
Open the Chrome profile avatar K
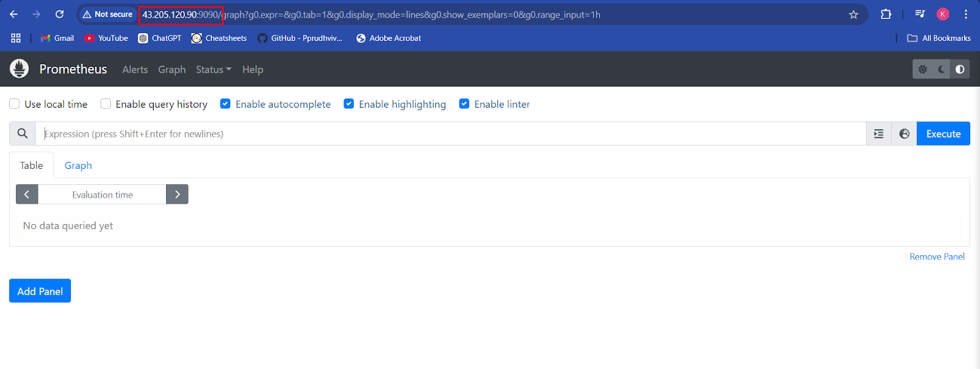tap(943, 14)
